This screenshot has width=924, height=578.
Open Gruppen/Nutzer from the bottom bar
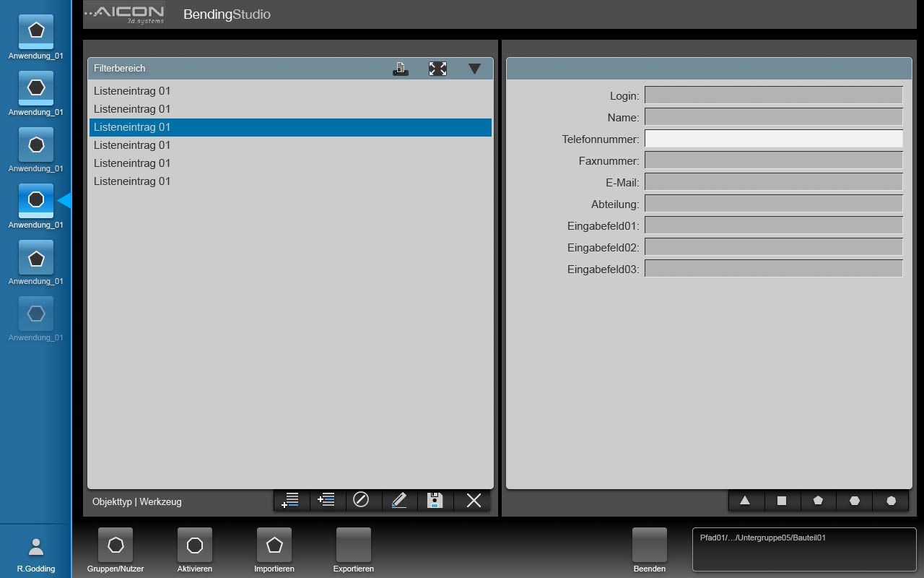(x=115, y=551)
